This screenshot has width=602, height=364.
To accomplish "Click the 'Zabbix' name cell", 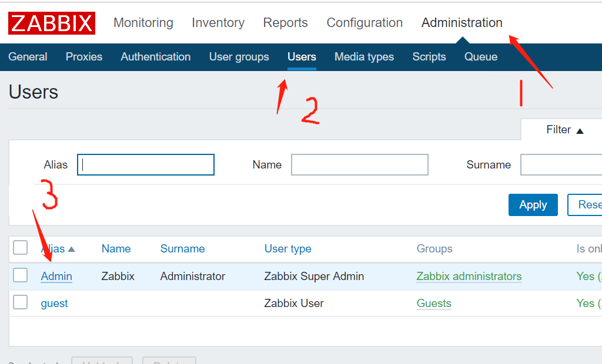I will [118, 276].
